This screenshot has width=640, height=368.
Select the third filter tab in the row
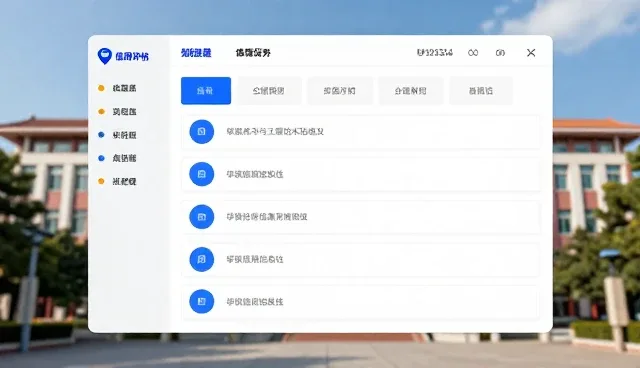(x=340, y=91)
